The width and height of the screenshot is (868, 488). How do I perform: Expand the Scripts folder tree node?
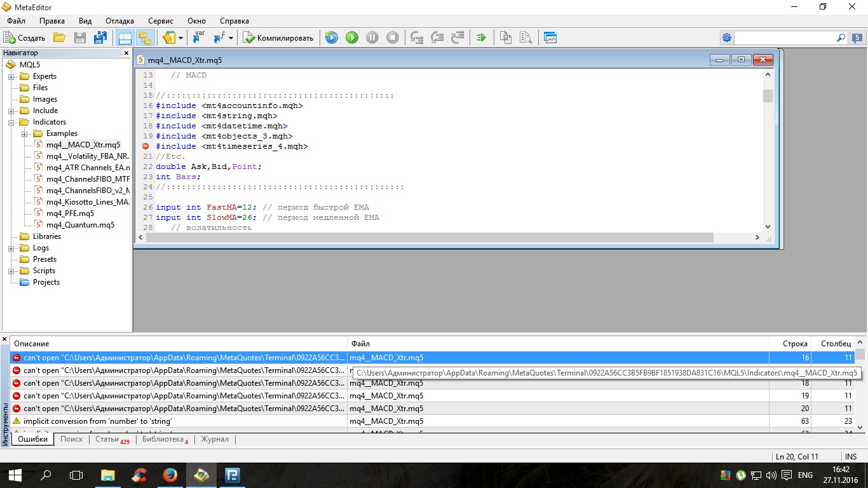click(11, 271)
